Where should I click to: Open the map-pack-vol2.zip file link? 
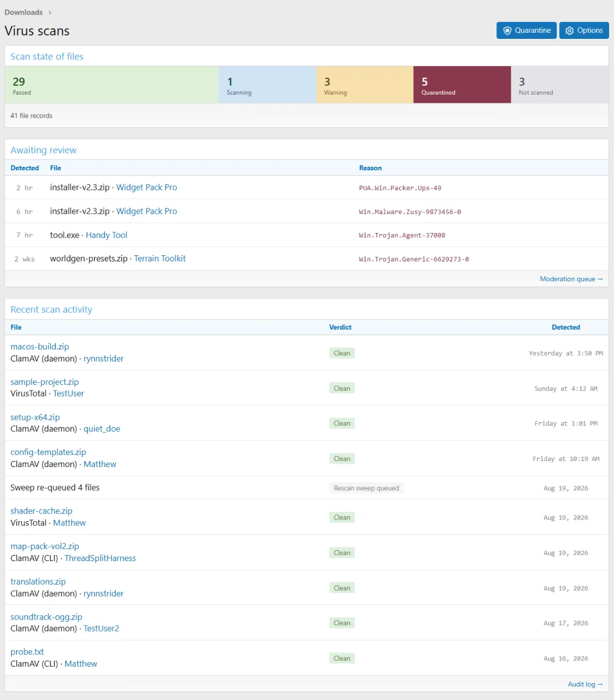45,546
